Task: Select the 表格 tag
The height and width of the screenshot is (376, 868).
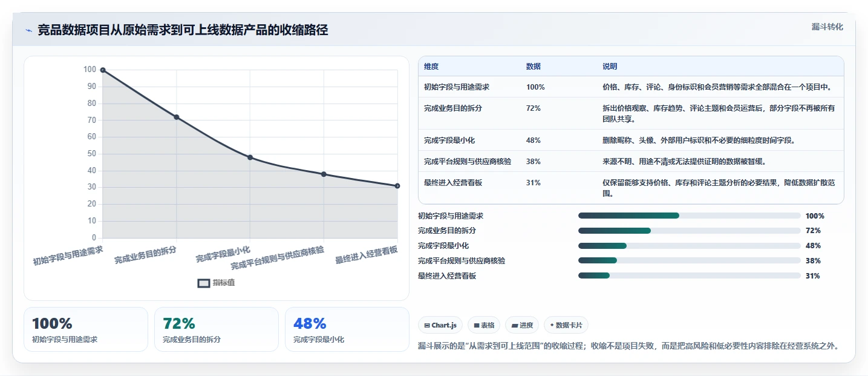Action: click(x=483, y=325)
